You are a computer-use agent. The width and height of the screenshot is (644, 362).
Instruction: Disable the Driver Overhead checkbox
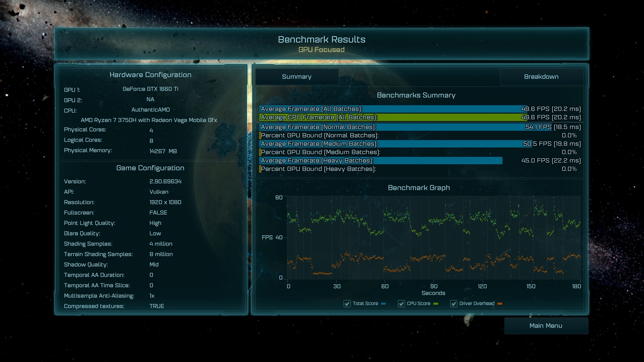454,304
